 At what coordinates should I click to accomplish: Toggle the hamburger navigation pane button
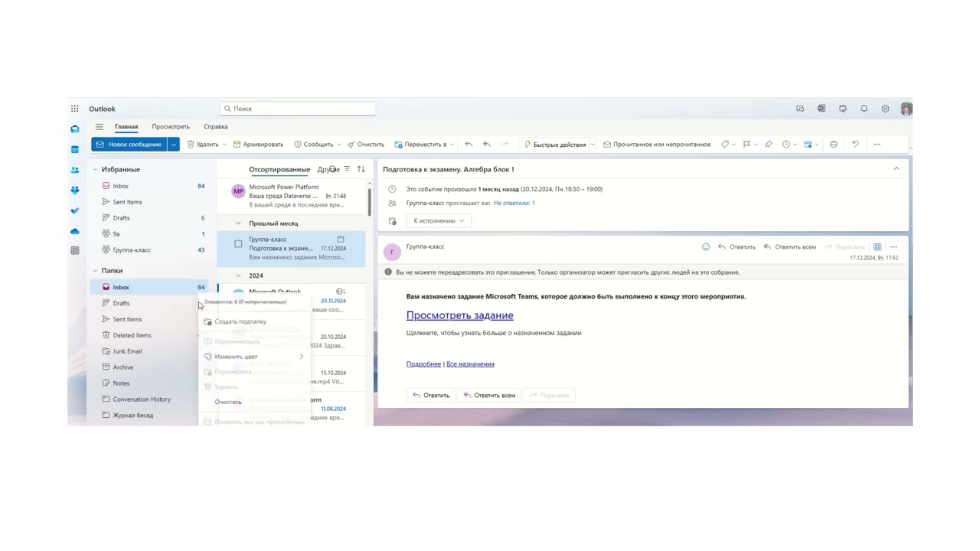[99, 127]
